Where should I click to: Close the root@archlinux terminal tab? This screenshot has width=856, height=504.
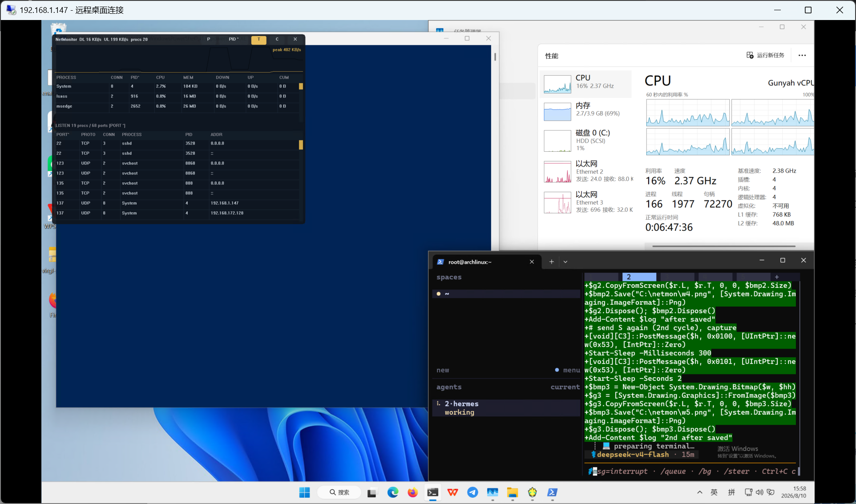tap(532, 262)
